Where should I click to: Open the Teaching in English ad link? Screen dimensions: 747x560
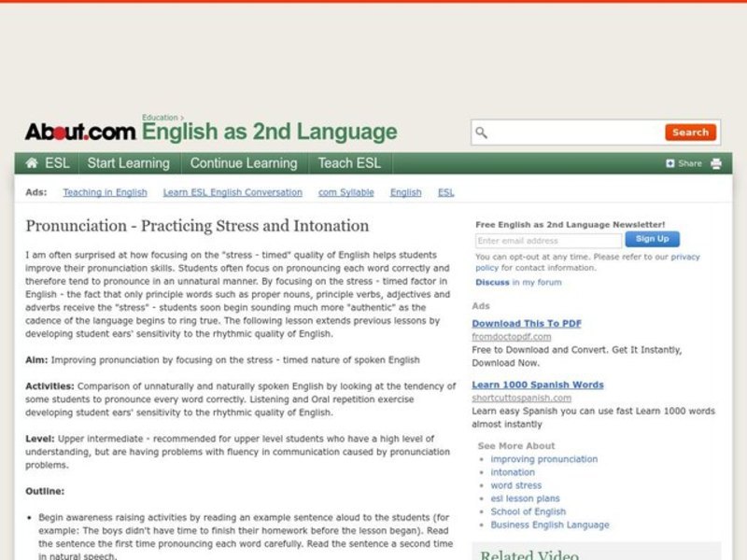pos(105,192)
